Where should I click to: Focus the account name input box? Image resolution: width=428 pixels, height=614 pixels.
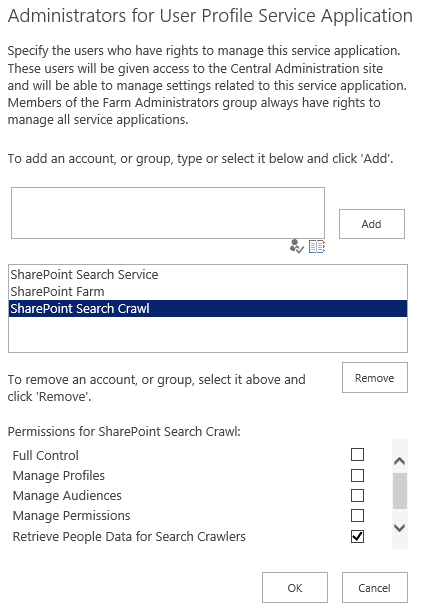(168, 213)
